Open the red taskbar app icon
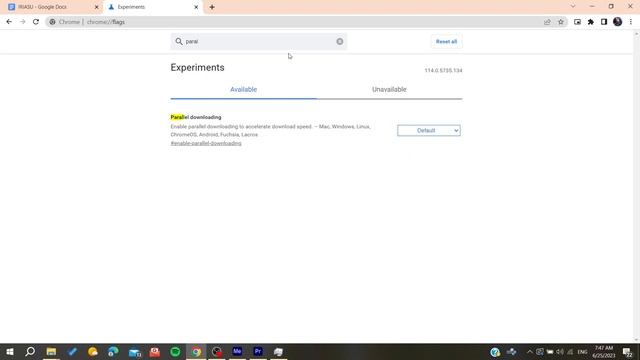Viewport: 640px width, 360px height. [155, 351]
